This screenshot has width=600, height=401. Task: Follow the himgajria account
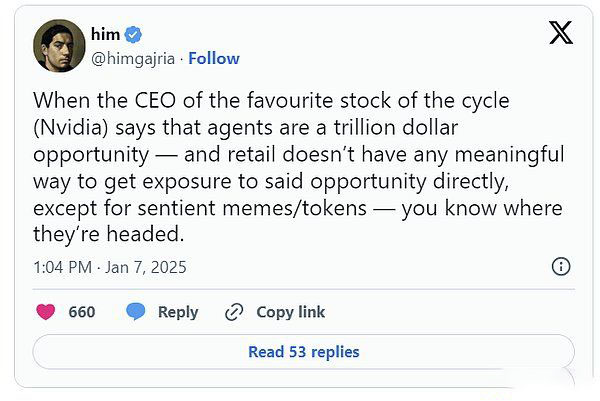pyautogui.click(x=213, y=58)
